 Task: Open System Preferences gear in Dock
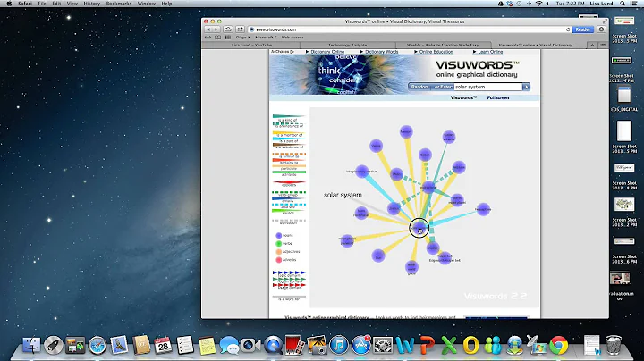point(383,345)
